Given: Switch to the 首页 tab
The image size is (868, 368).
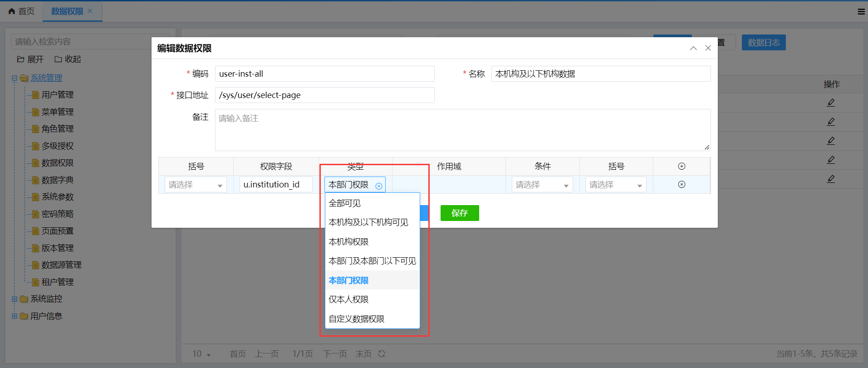Looking at the screenshot, I should click(22, 11).
